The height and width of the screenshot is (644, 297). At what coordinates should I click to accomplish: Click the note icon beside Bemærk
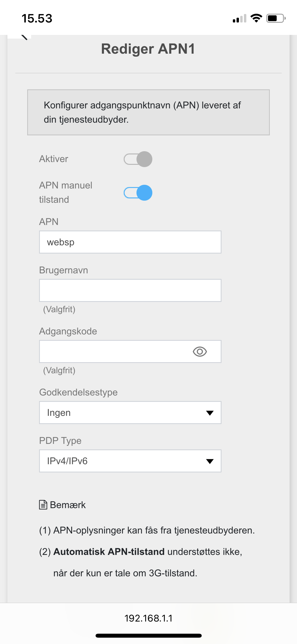(43, 505)
